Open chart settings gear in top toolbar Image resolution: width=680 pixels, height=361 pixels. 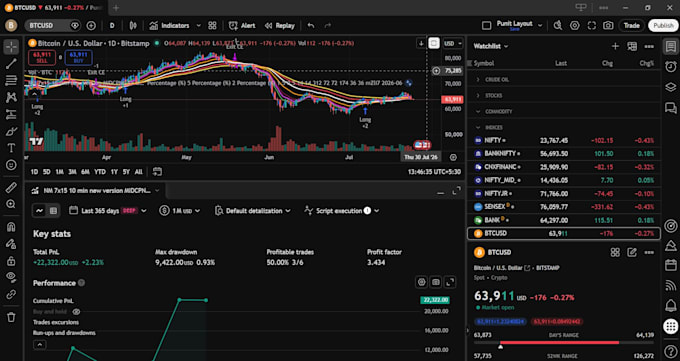pyautogui.click(x=575, y=26)
